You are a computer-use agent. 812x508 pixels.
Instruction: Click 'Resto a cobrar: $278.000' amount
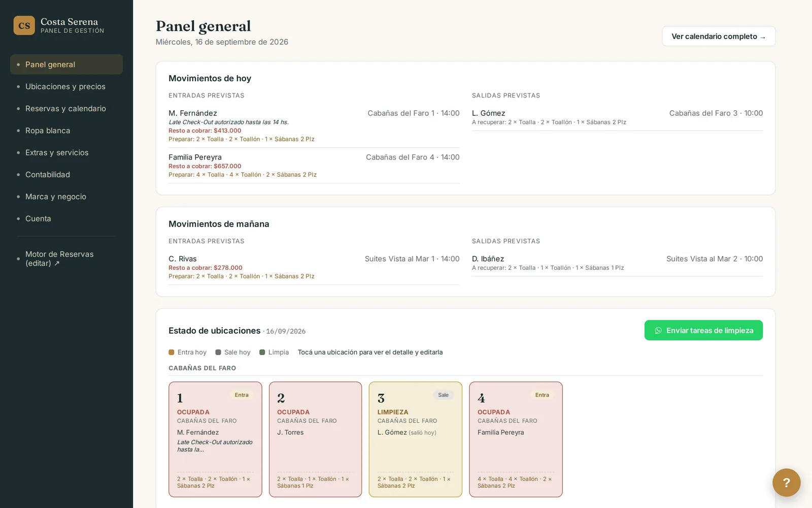click(206, 268)
